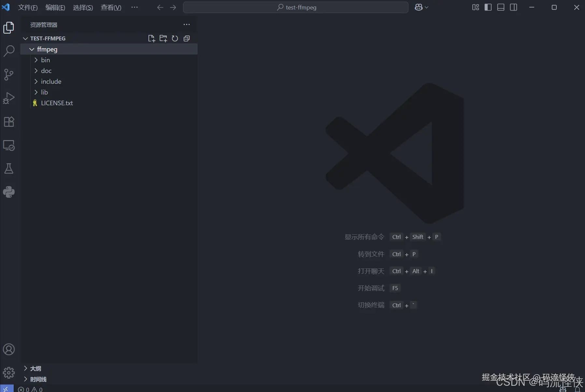585x392 pixels.
Task: Click the remote window status bar icon
Action: [x=7, y=388]
